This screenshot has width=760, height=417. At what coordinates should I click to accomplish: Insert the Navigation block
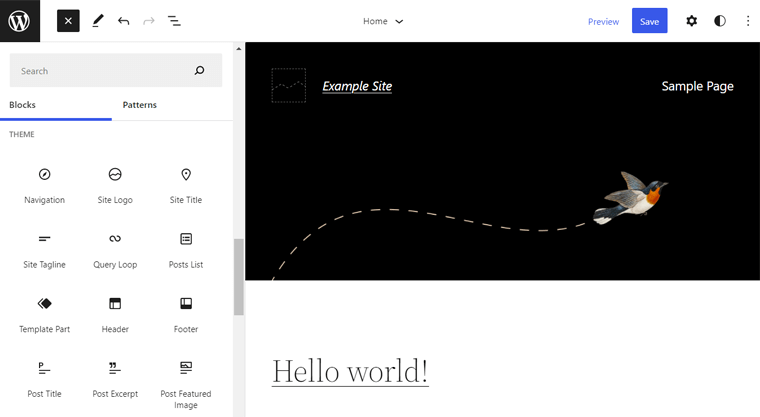tap(45, 186)
